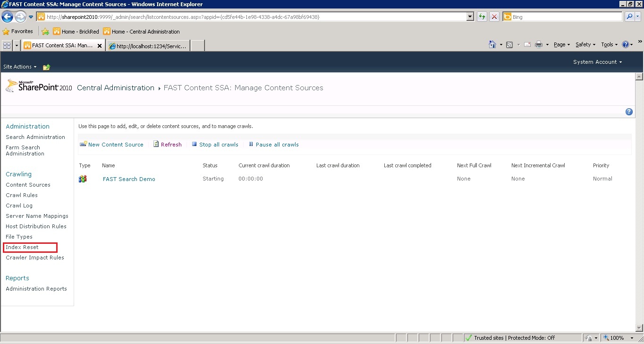The width and height of the screenshot is (644, 344).
Task: Open the Administration heading in the sidebar
Action: (x=27, y=126)
